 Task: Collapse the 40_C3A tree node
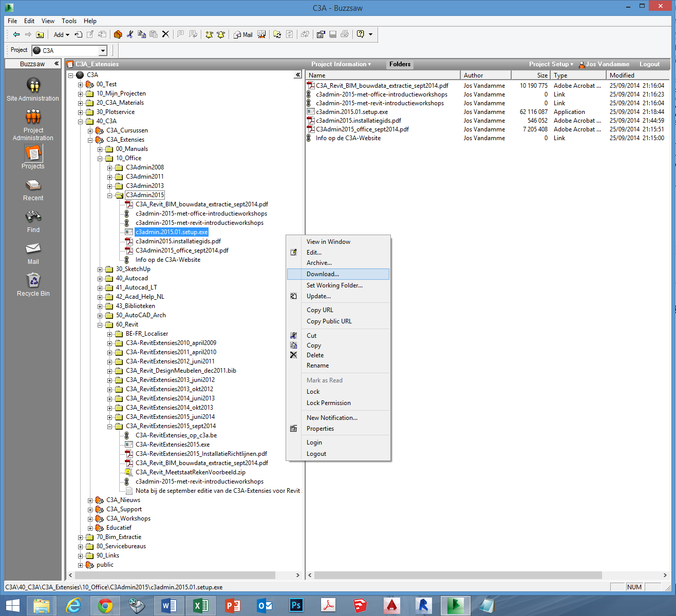point(81,122)
